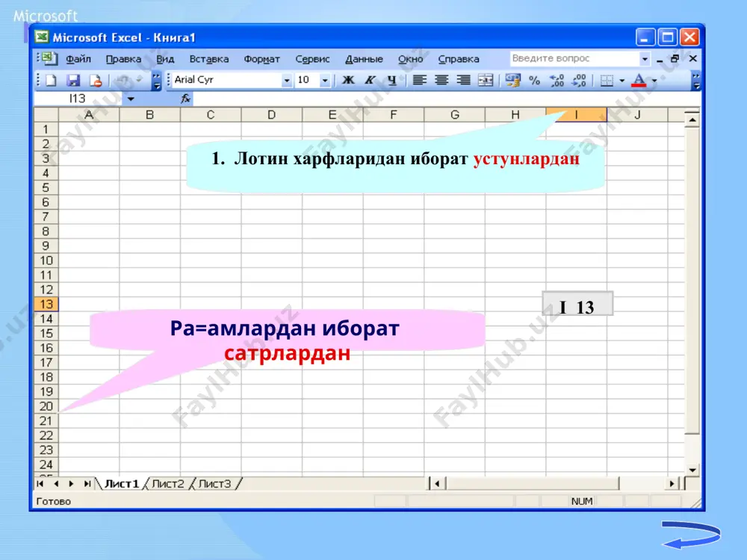Open the Вид menu
This screenshot has width=747, height=560.
165,59
